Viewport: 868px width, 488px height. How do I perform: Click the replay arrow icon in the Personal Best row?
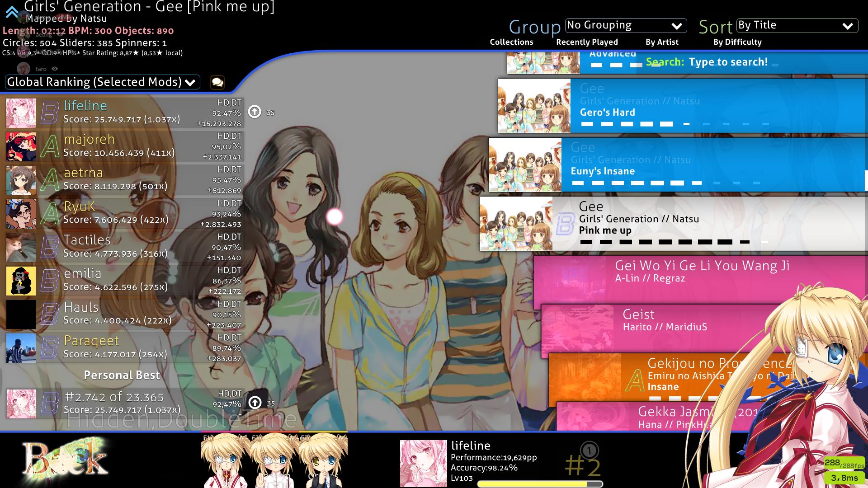255,402
